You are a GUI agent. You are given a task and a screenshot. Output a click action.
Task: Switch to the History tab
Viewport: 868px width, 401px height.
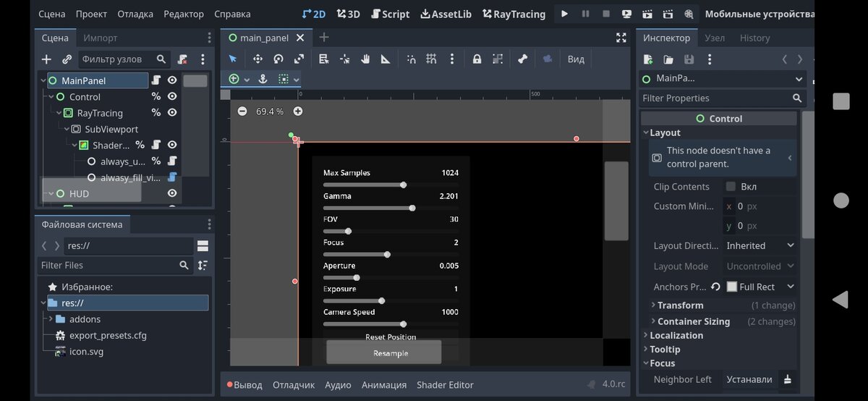coord(755,38)
